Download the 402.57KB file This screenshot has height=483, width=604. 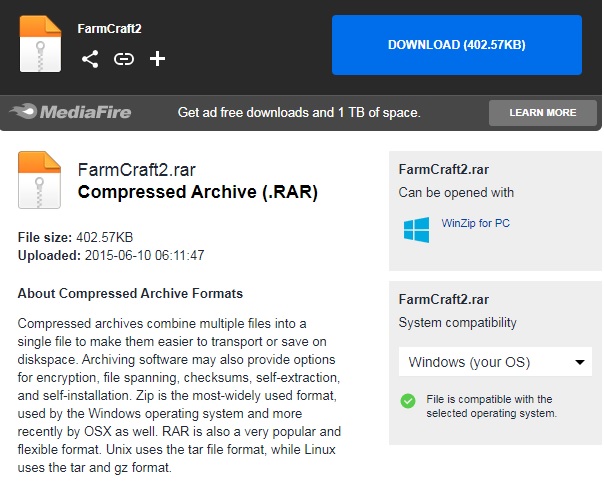click(x=456, y=45)
